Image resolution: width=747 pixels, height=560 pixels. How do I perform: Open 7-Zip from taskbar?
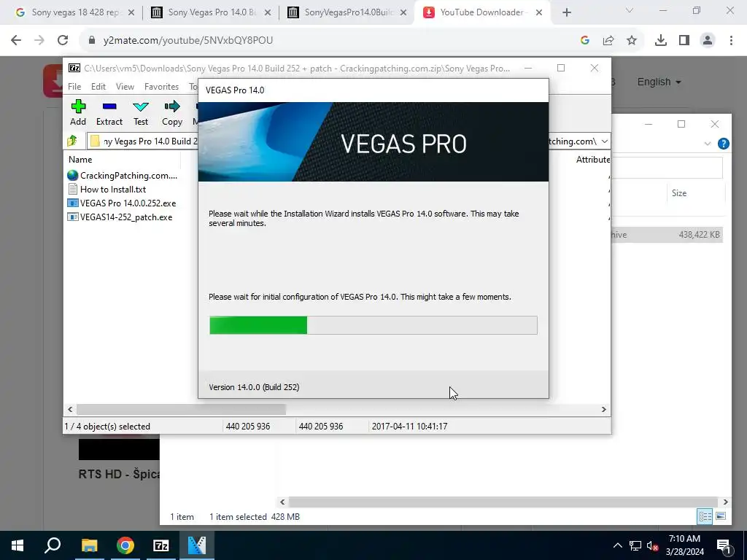coord(161,545)
